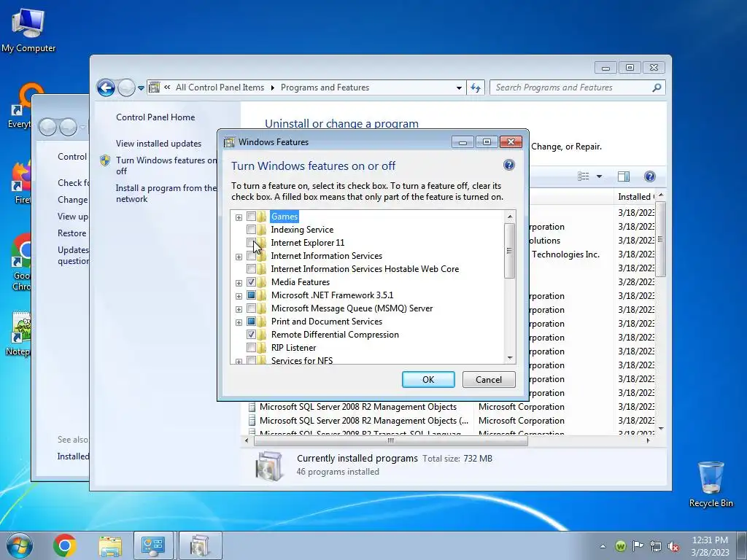The image size is (747, 560).
Task: Tick the Internet Explorer 11 checkbox
Action: (251, 243)
